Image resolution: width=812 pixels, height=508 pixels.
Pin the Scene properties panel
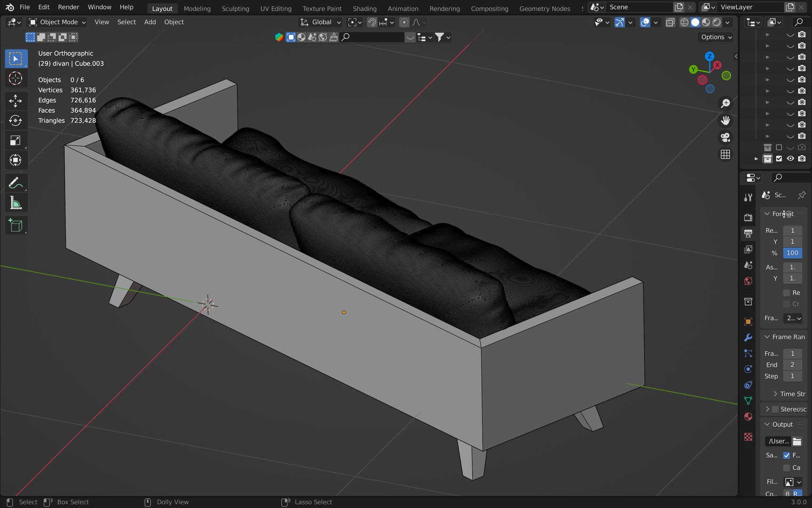pyautogui.click(x=801, y=195)
